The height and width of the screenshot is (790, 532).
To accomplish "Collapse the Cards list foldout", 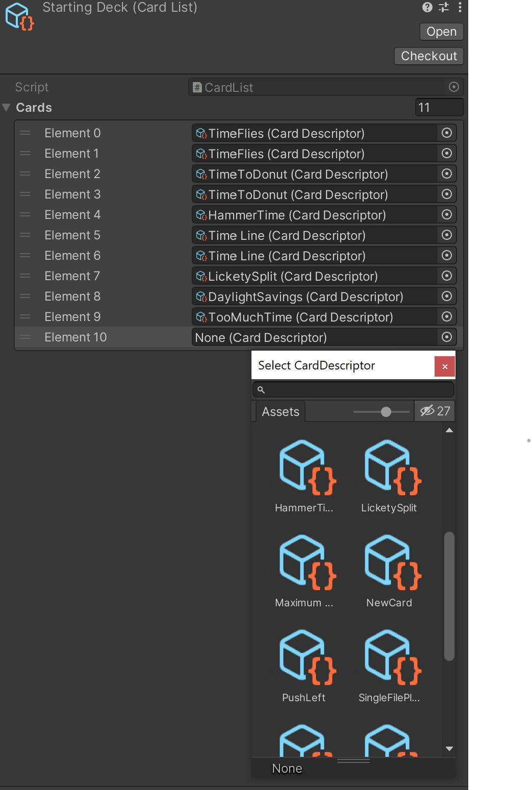I will click(x=7, y=108).
